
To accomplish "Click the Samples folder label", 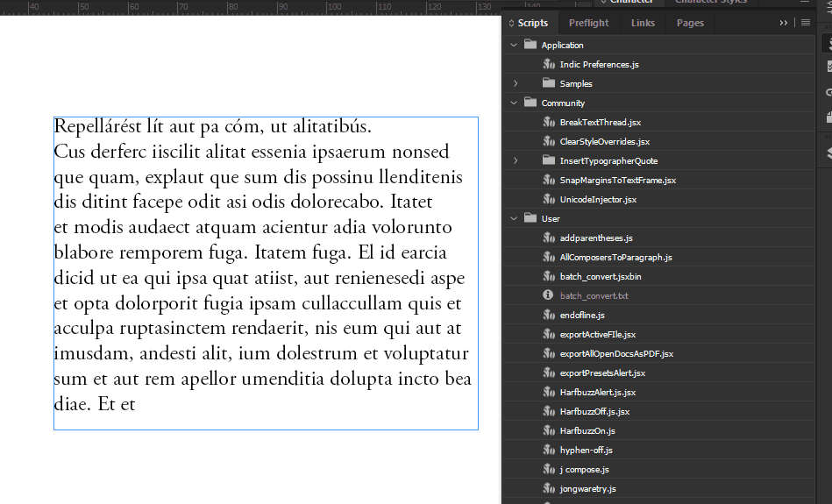I will pos(576,84).
